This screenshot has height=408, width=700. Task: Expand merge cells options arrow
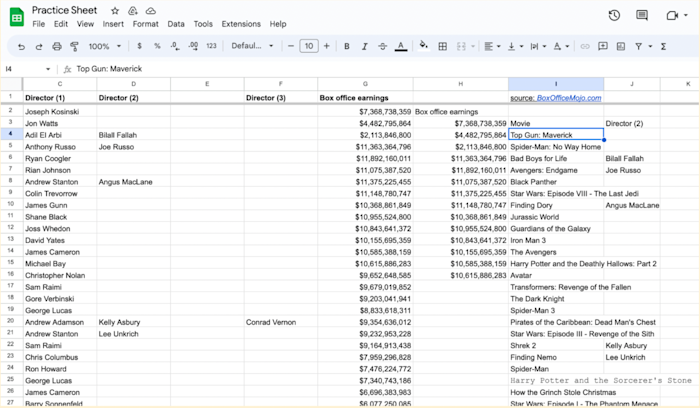pos(473,46)
